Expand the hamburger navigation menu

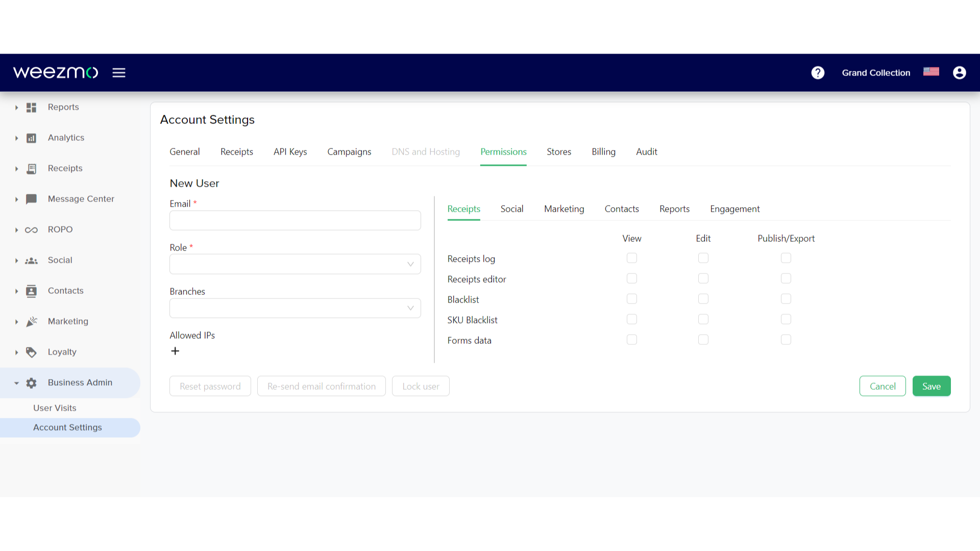coord(119,72)
